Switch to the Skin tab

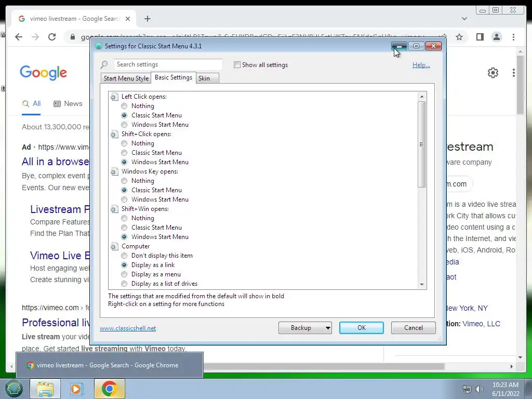(207, 78)
